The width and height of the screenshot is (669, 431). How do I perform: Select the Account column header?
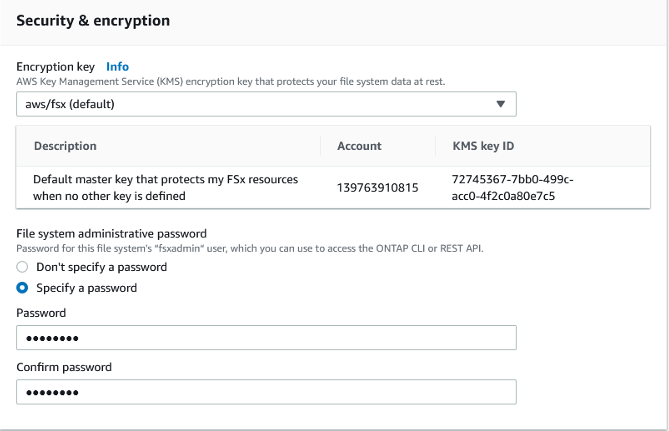point(359,146)
